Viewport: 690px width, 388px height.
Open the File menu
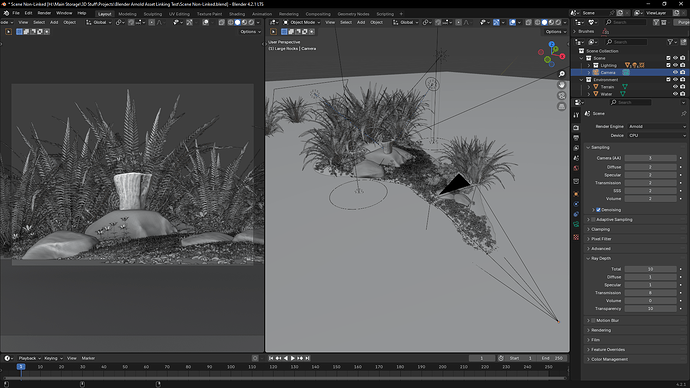point(16,13)
